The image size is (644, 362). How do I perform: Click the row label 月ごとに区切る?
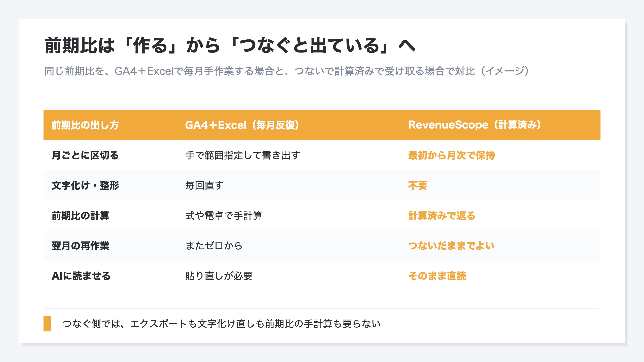point(85,155)
